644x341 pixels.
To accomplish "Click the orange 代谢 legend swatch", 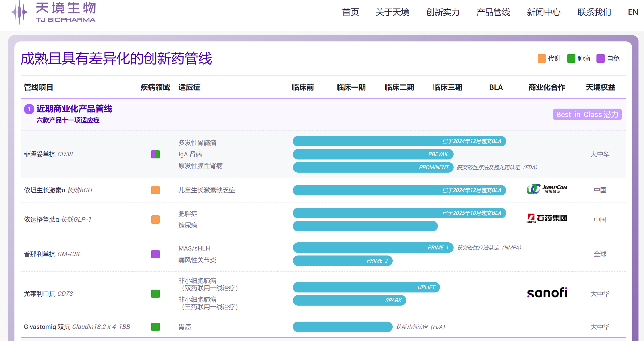I will tap(542, 58).
